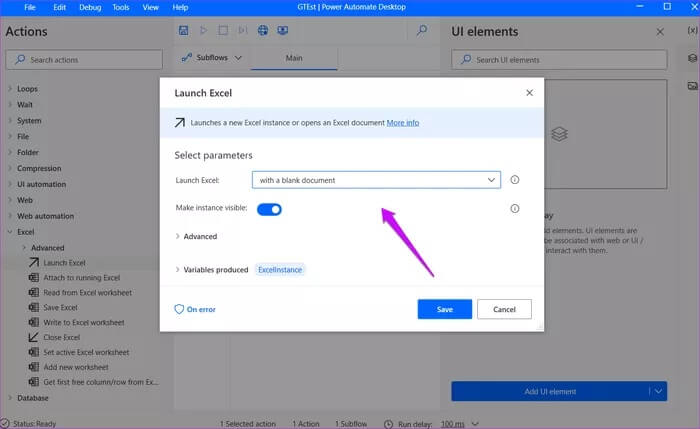Click the ExcelInstance variable chip

[280, 270]
